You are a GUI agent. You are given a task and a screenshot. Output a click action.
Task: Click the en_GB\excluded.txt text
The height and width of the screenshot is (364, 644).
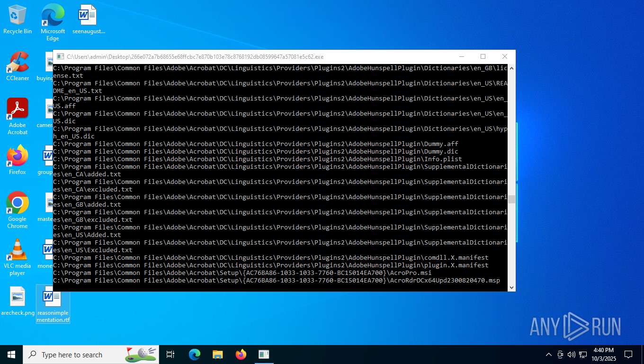(93, 220)
